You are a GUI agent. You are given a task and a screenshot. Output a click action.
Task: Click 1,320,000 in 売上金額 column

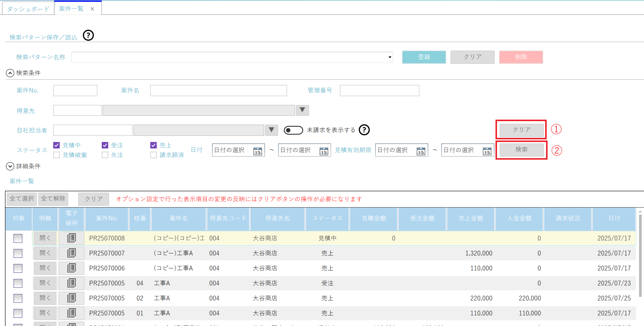tap(478, 253)
